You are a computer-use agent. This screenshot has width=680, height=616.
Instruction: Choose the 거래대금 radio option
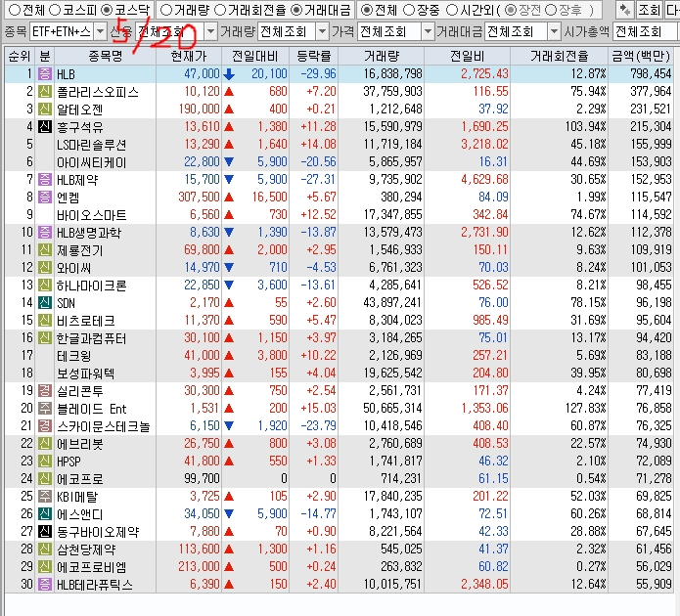tap(296, 10)
